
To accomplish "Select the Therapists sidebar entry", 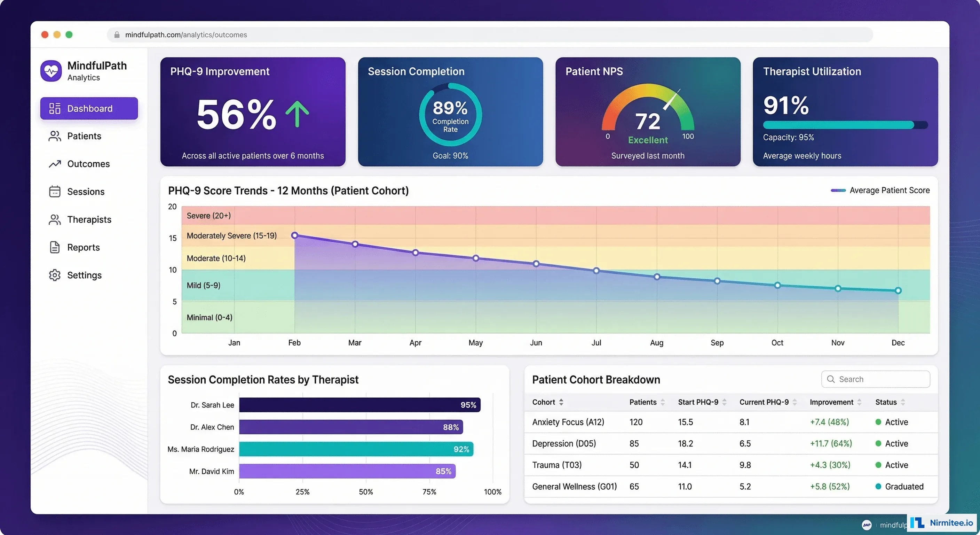I will click(89, 220).
